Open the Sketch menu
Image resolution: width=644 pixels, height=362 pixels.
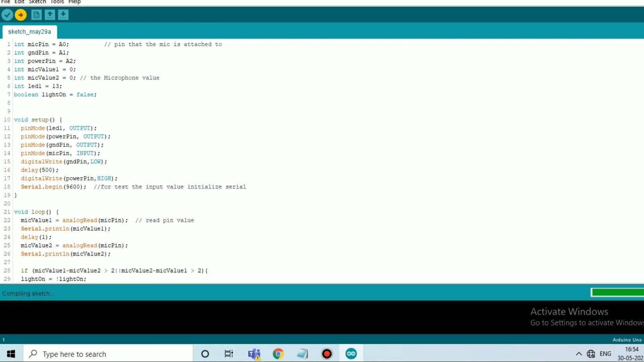[x=37, y=2]
